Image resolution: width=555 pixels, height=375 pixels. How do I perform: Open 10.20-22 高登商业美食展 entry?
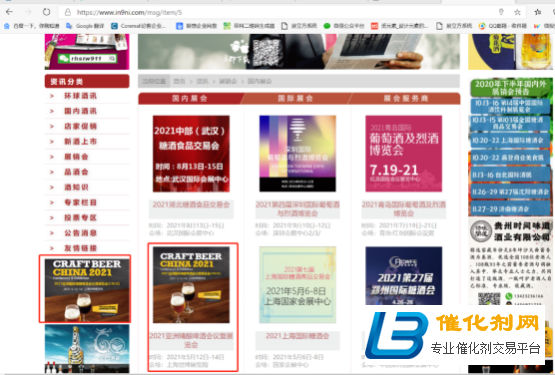[510, 158]
